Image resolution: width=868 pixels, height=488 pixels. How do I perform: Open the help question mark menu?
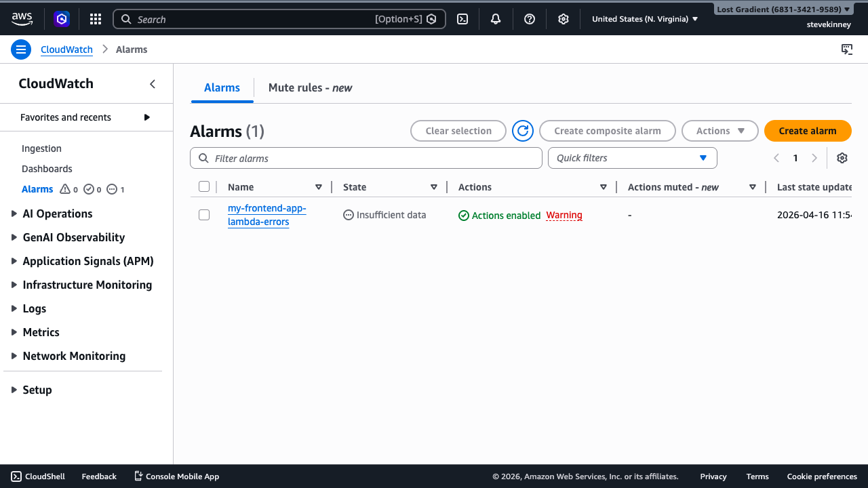(530, 19)
